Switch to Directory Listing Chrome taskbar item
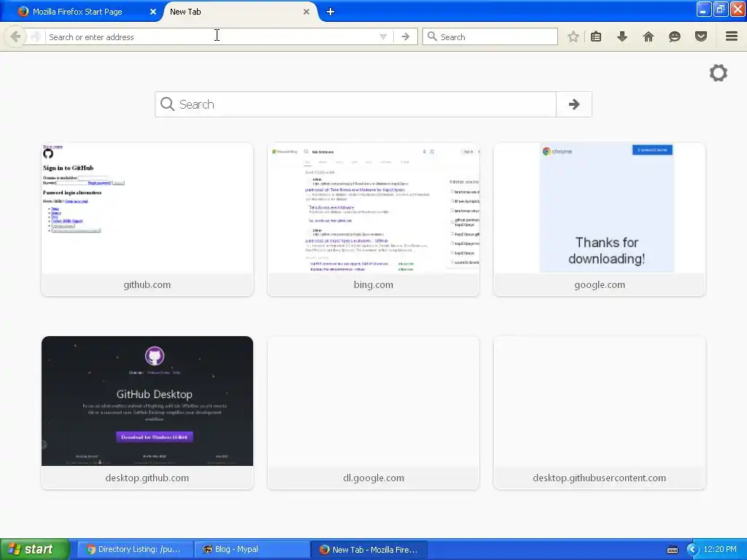This screenshot has height=560, width=747. point(135,549)
